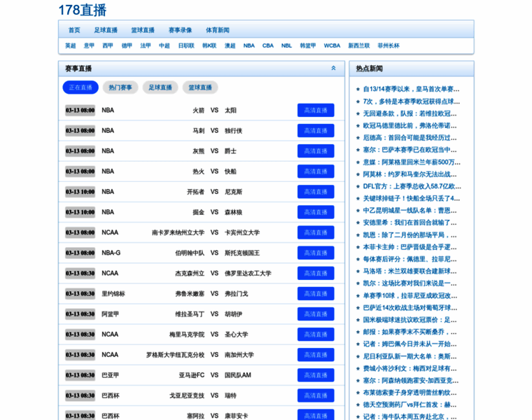Select the 德甲 league link
The height and width of the screenshot is (420, 532).
127,45
